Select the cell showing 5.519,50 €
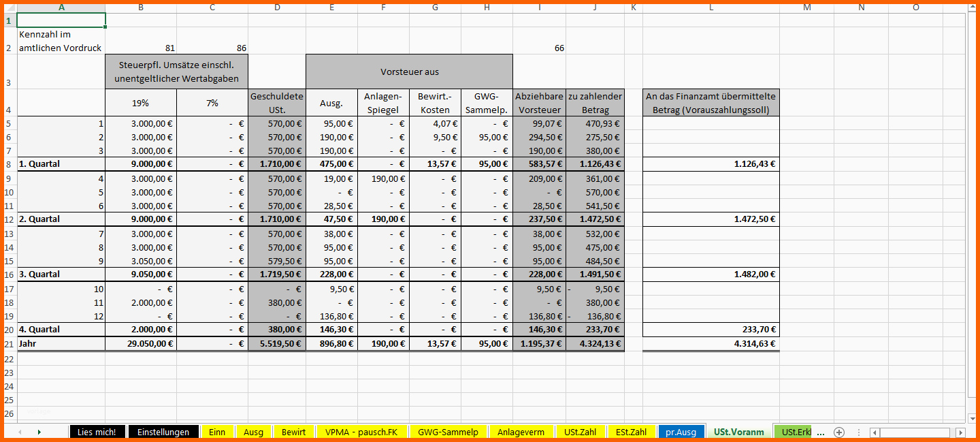The image size is (980, 442). (277, 344)
